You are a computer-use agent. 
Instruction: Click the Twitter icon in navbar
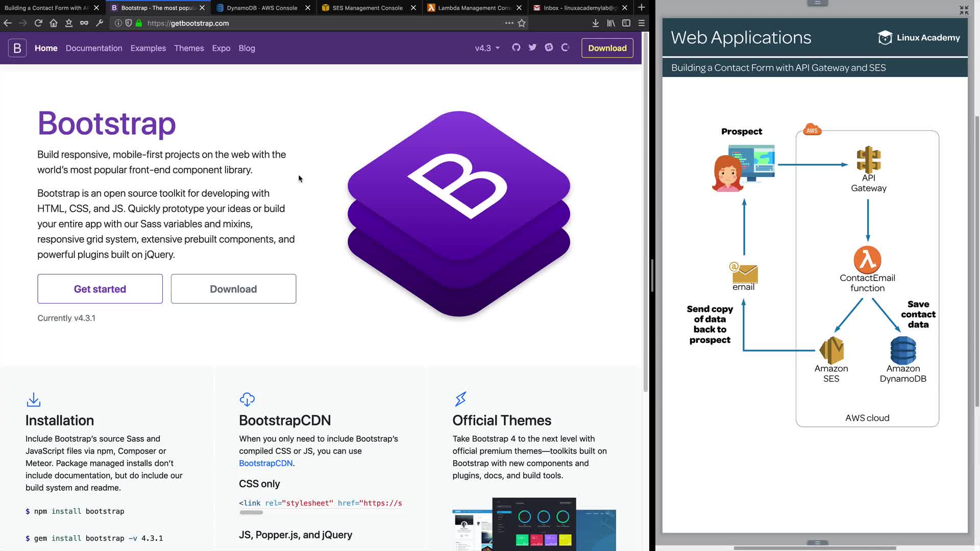coord(532,47)
